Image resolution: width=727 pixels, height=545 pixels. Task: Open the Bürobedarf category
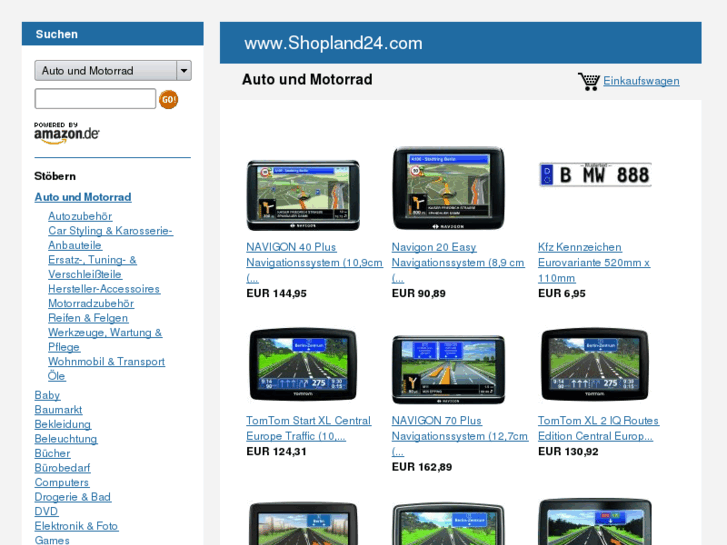[x=62, y=468]
